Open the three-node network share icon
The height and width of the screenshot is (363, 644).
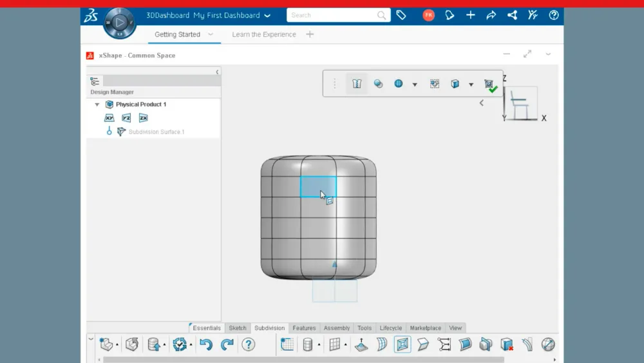[512, 15]
